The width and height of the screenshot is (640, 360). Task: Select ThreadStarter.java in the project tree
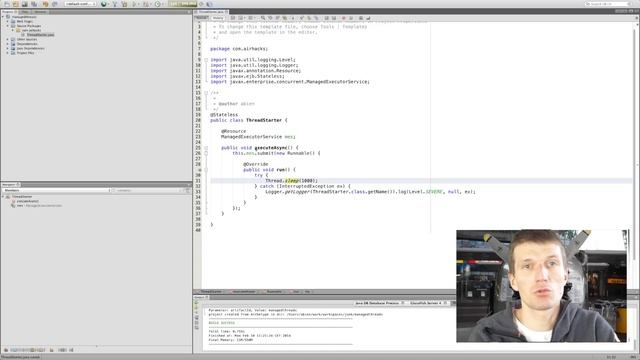40,35
